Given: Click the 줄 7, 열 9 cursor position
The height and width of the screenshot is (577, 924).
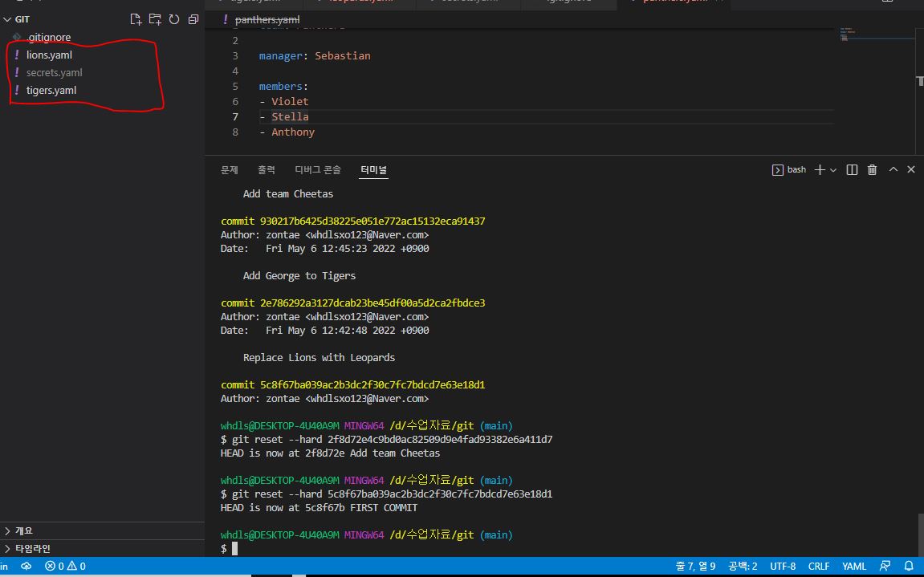Looking at the screenshot, I should [x=695, y=567].
